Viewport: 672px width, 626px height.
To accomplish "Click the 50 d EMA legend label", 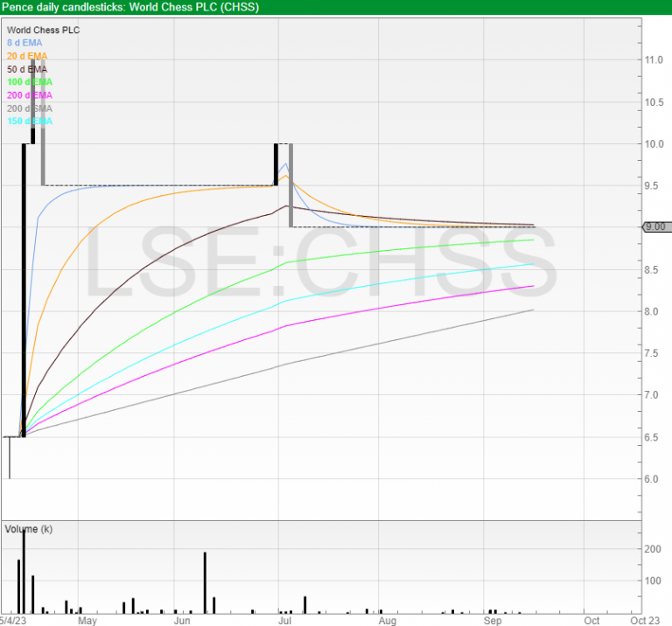I will [27, 69].
